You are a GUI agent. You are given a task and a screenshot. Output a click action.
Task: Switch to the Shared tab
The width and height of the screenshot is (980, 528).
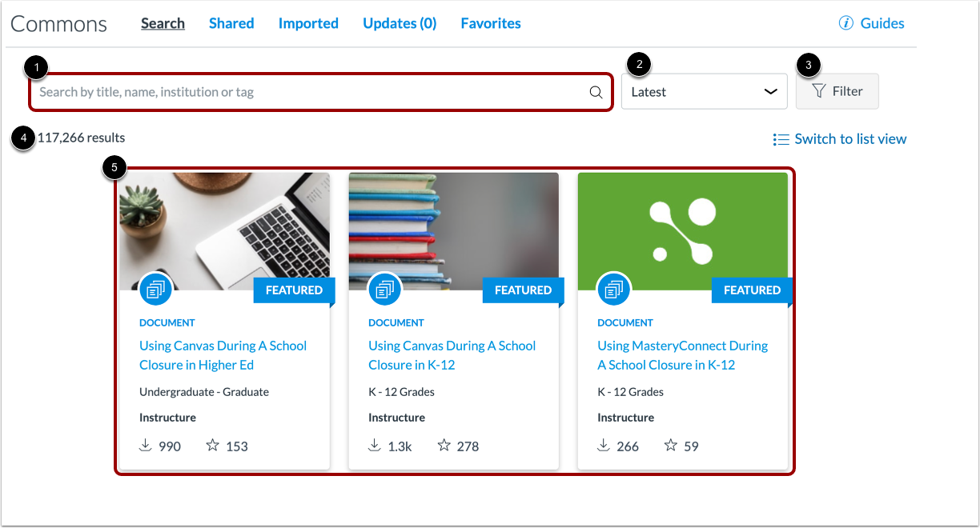pos(231,22)
